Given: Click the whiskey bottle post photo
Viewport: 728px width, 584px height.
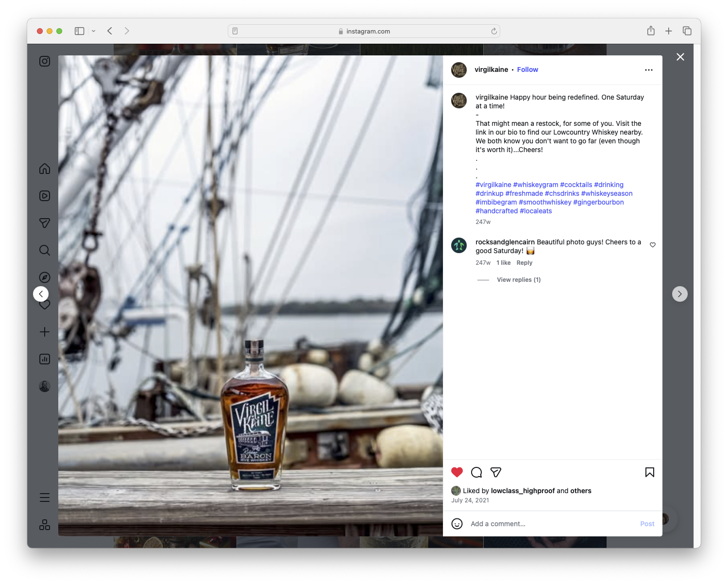Looking at the screenshot, I should [251, 296].
